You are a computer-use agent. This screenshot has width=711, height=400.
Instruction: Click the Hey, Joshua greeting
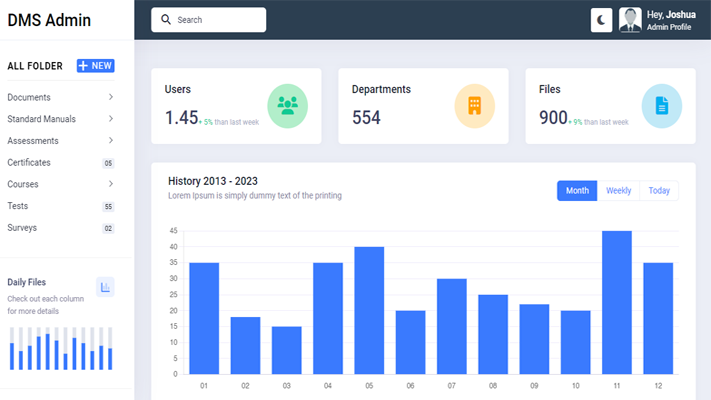[671, 15]
